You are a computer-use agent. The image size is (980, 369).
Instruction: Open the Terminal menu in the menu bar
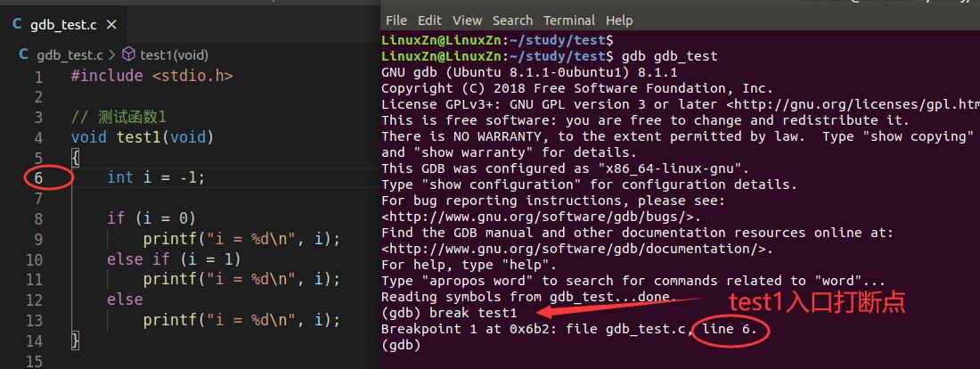coord(568,20)
